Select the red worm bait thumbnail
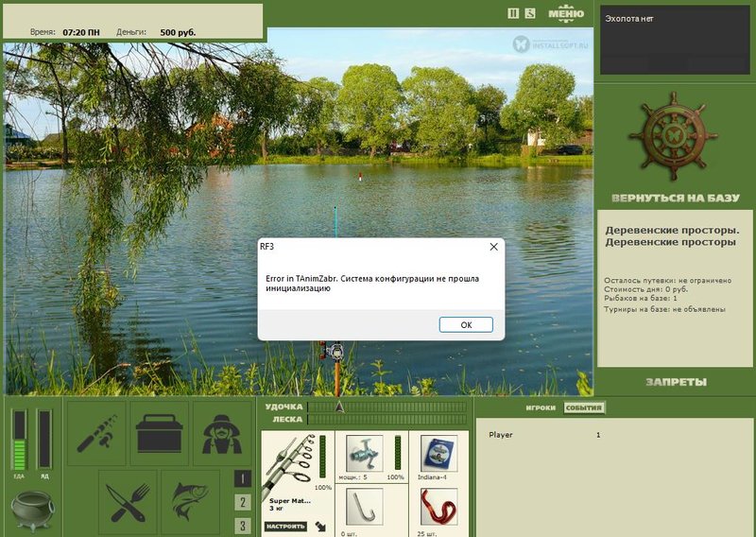The image size is (756, 537). [438, 507]
